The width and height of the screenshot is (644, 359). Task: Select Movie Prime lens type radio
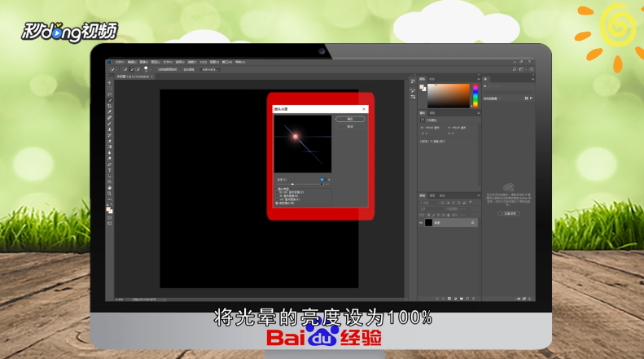(277, 204)
